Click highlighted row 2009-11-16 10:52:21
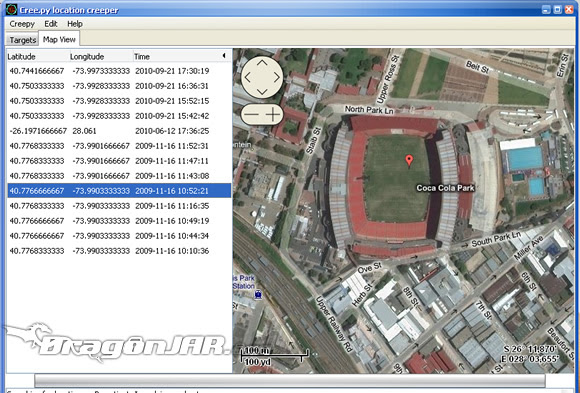580x393 pixels. [x=119, y=191]
